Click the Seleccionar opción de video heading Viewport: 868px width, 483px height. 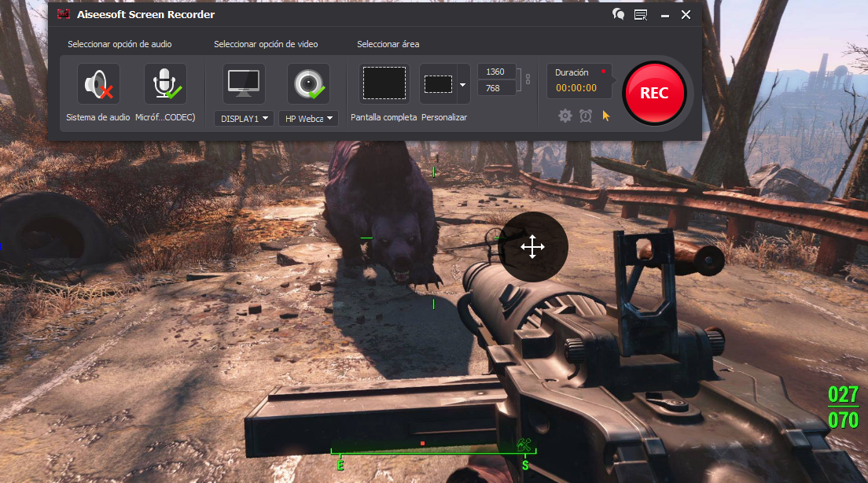tap(266, 44)
